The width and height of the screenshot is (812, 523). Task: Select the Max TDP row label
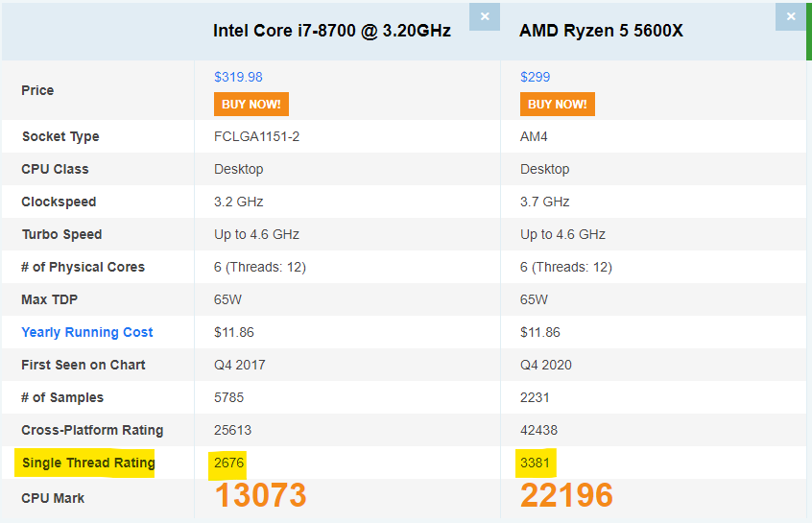pyautogui.click(x=49, y=299)
